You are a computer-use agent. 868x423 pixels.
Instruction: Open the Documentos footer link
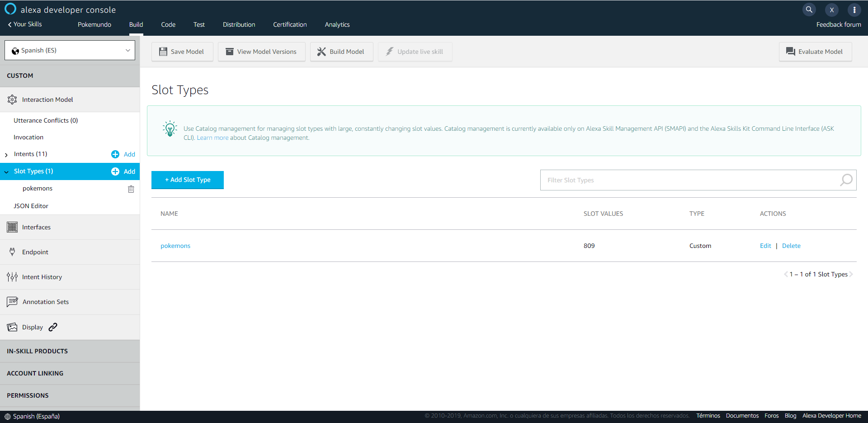[x=742, y=416]
